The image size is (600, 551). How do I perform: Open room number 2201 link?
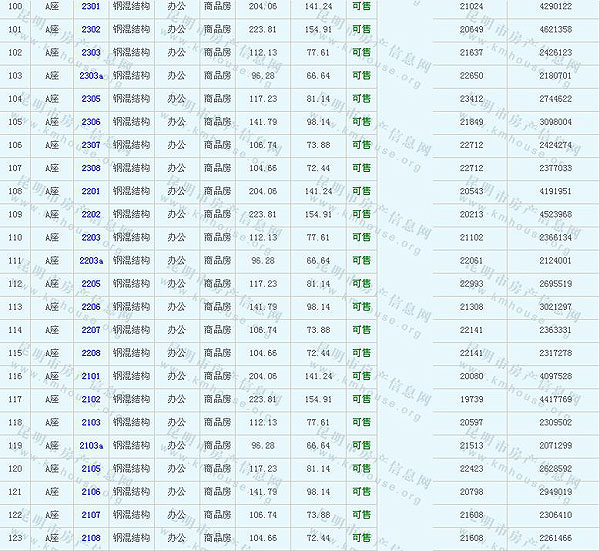[91, 191]
